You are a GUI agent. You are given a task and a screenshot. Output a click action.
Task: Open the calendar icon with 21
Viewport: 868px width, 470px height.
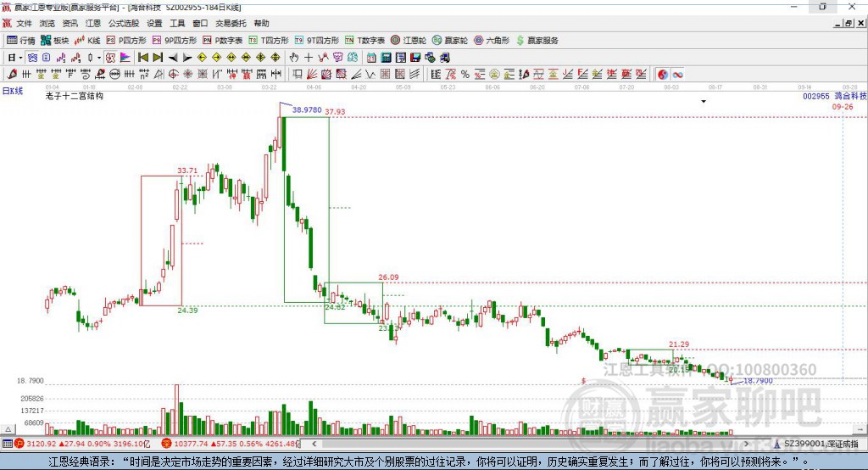click(x=371, y=58)
